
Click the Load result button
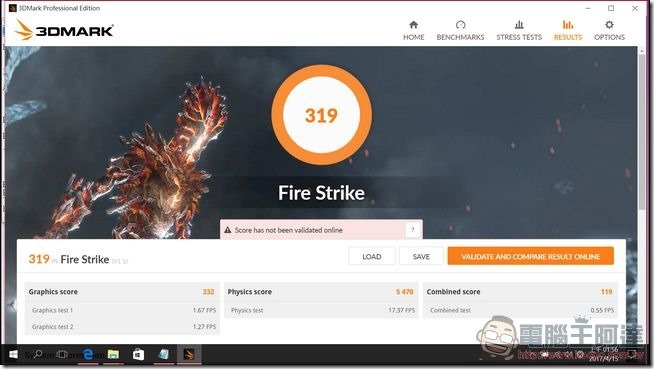(x=372, y=256)
